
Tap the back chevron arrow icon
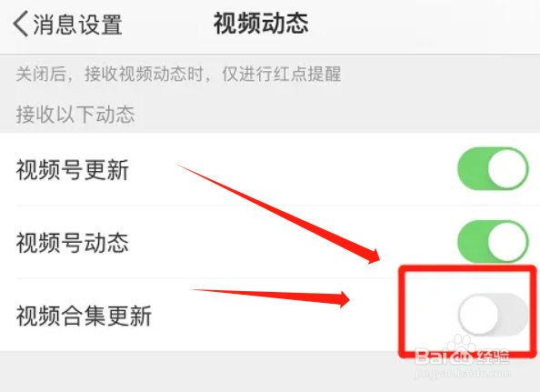tap(21, 24)
